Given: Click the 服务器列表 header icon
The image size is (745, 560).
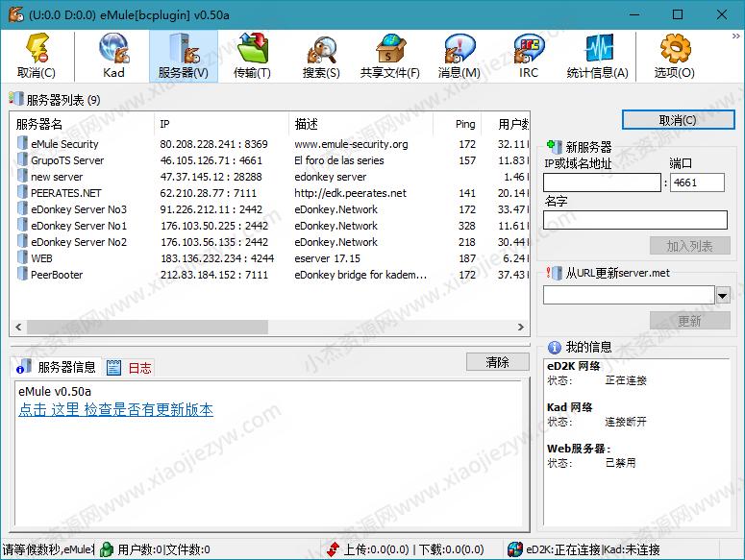Looking at the screenshot, I should tap(16, 99).
